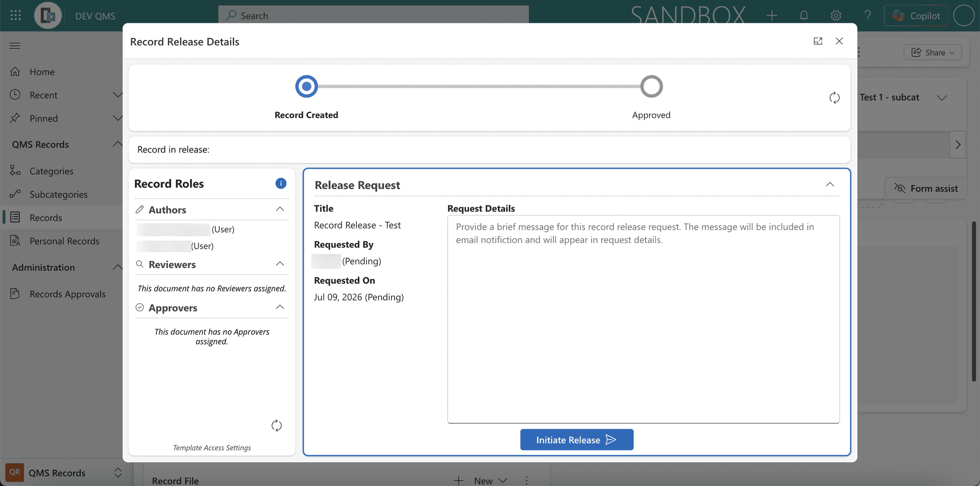Click the Initiate Release button
This screenshot has width=980, height=486.
(577, 440)
